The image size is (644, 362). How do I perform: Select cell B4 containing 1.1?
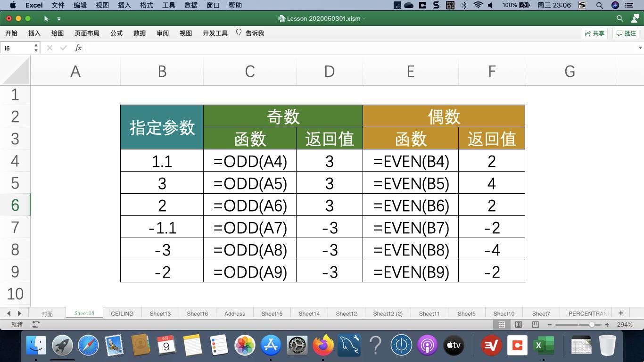162,161
